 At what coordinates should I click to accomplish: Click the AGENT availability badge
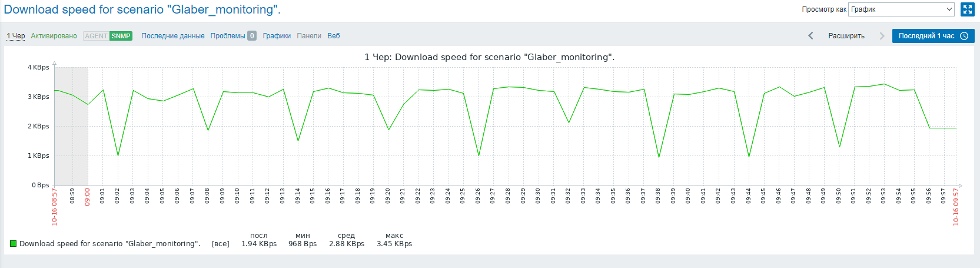pos(96,36)
